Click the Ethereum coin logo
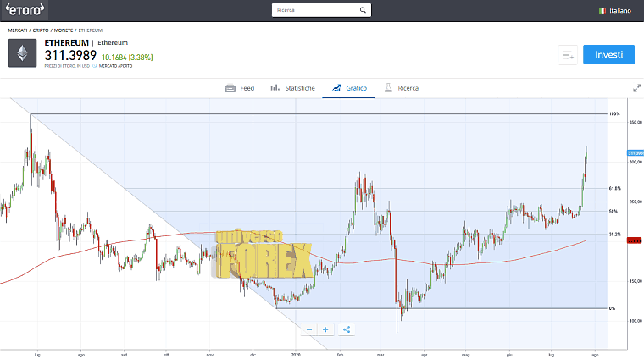The image size is (644, 359). [x=23, y=53]
